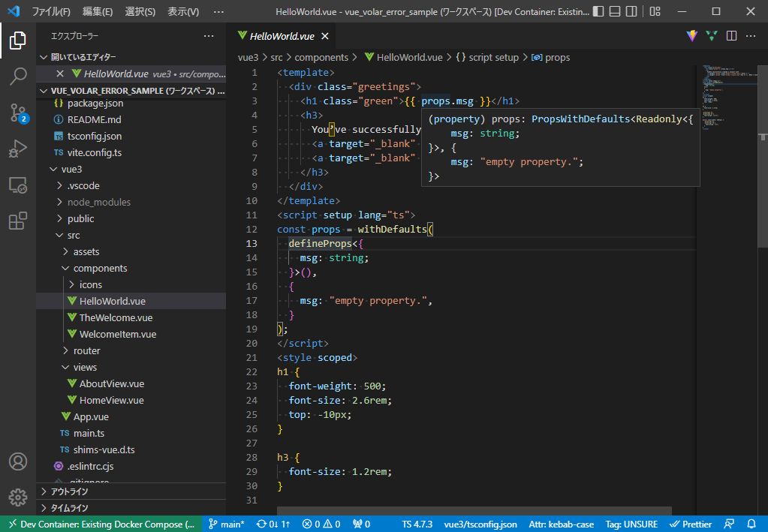
Task: Expand the node_modules folder
Action: (x=131, y=202)
